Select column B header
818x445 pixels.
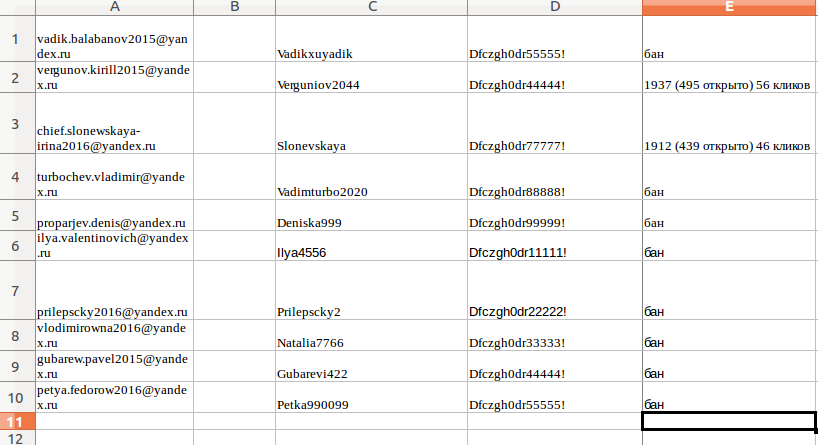pyautogui.click(x=234, y=7)
